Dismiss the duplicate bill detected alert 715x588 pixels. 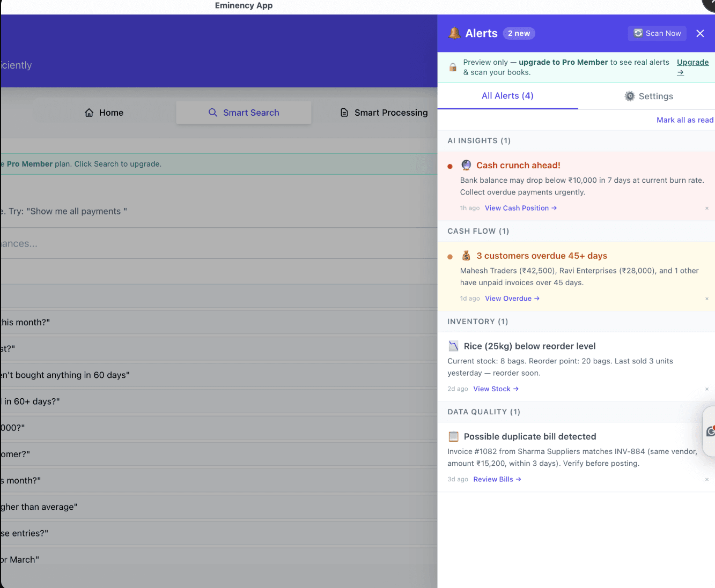[x=706, y=480]
